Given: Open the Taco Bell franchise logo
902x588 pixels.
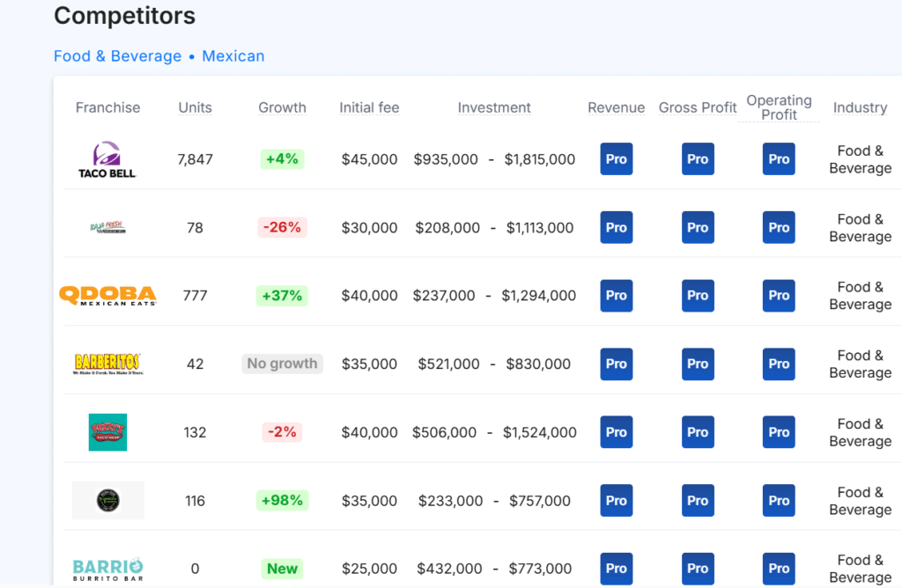Looking at the screenshot, I should tap(107, 159).
